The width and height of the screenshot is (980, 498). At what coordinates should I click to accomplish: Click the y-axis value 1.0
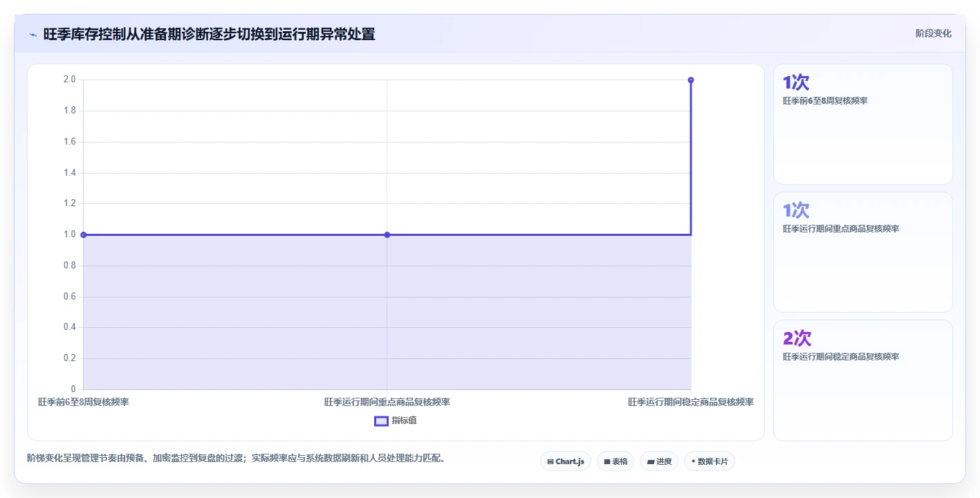point(69,234)
